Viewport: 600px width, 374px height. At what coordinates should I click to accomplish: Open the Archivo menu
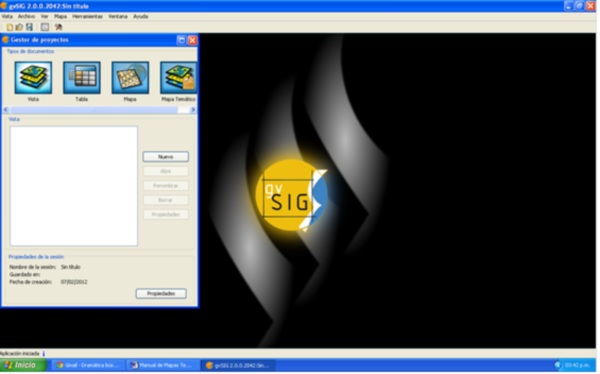click(x=26, y=16)
